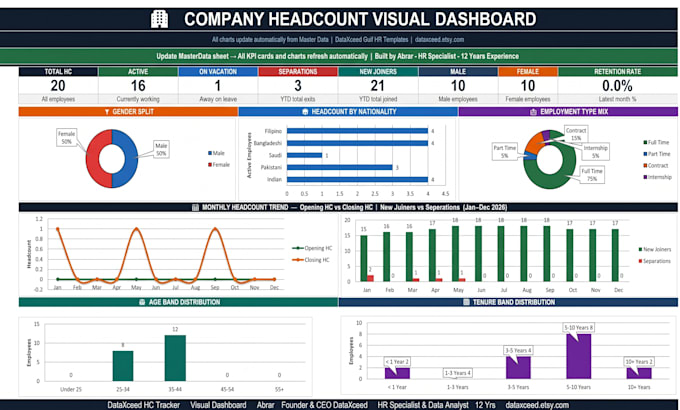Image resolution: width=680 pixels, height=410 pixels.
Task: Click the green Update MasterData sheet banner
Action: pos(338,56)
